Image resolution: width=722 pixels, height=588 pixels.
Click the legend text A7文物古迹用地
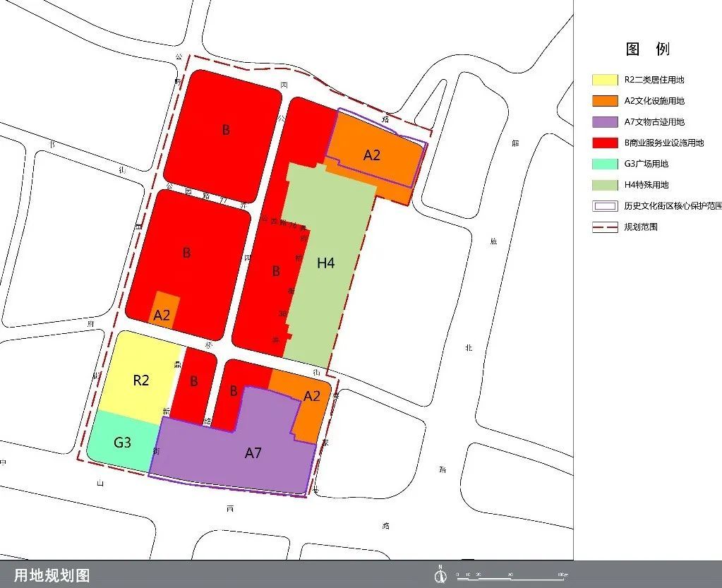(654, 122)
